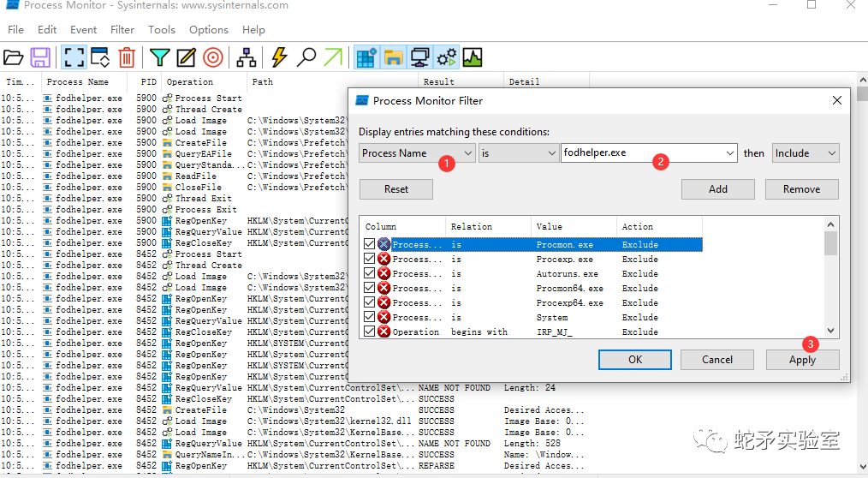Open the Filter menu
Screen dimensions: 868x478
point(122,30)
